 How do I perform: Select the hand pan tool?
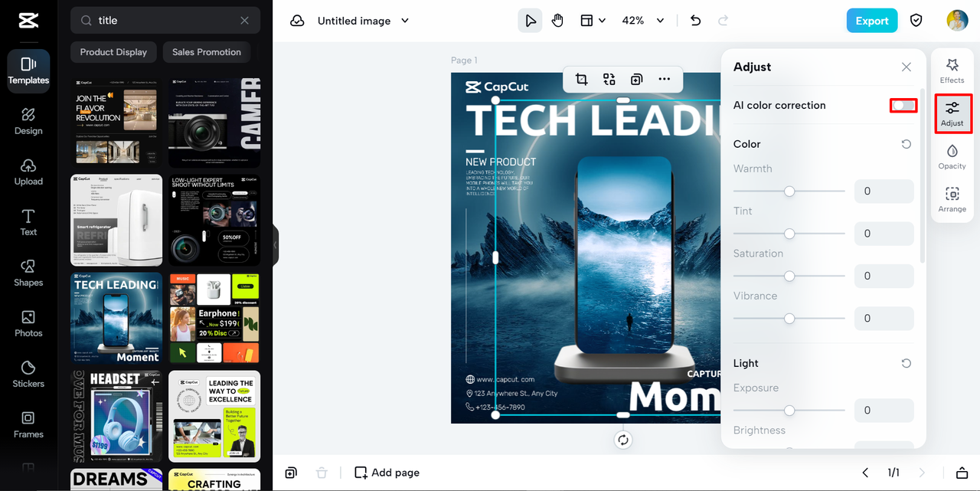click(x=557, y=21)
